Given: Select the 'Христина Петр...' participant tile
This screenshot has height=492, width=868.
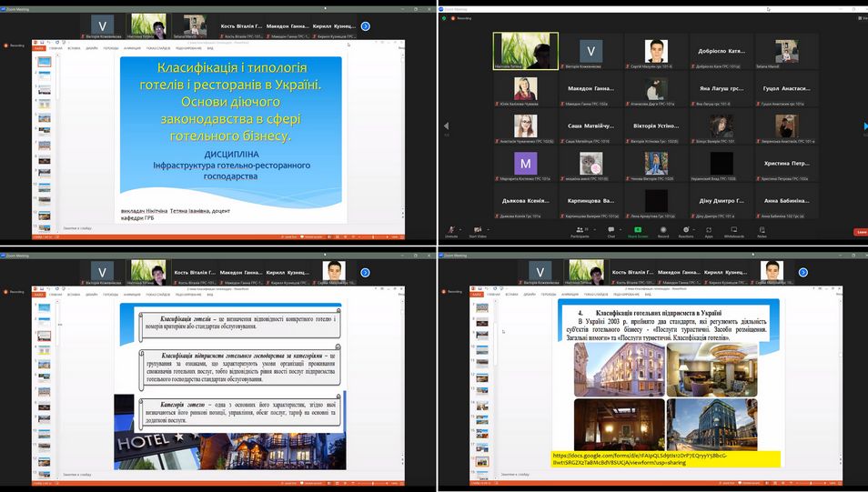Looking at the screenshot, I should coord(787,164).
